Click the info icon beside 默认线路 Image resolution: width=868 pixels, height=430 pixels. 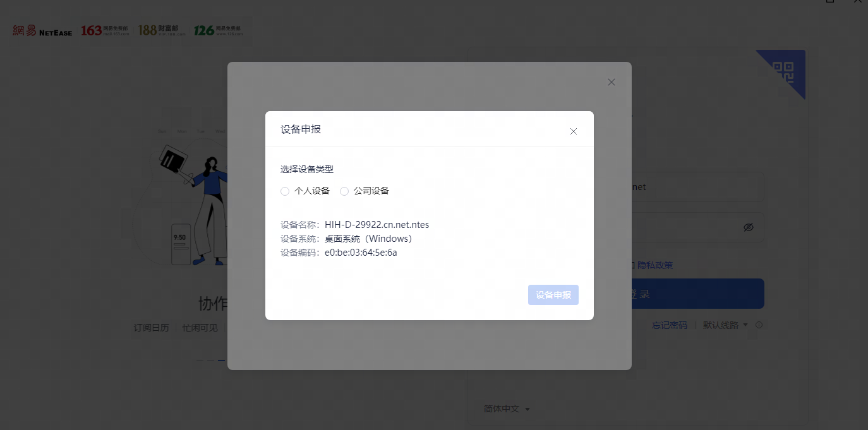(x=759, y=325)
